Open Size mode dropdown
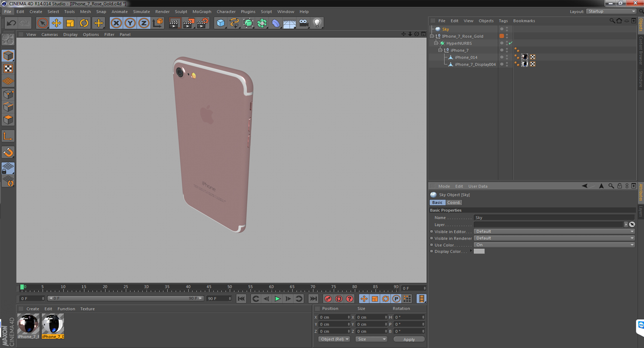644x348 pixels. click(371, 339)
